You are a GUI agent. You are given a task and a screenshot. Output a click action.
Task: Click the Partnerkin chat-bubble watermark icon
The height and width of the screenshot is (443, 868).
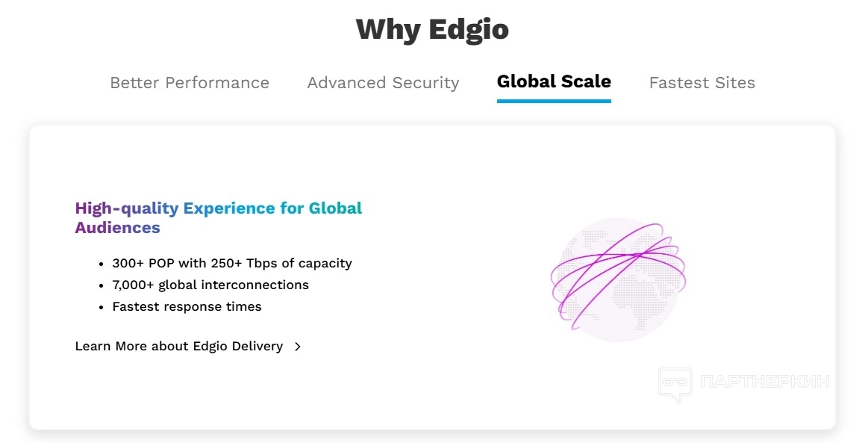tap(674, 385)
